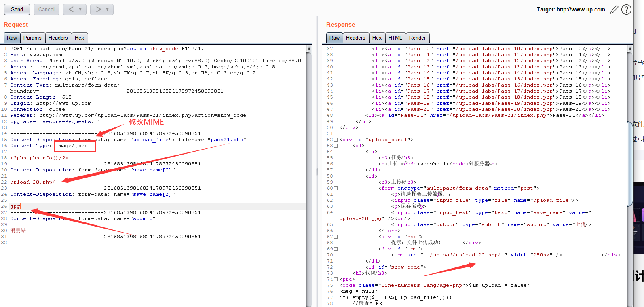This screenshot has height=307, width=644.
Task: Click the Pass-21 link line in response
Action: coord(485,115)
